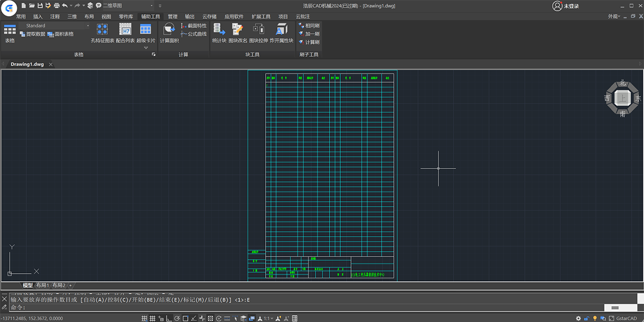This screenshot has width=644, height=322.
Task: Select the 炸开属性块 explode attribute block tool
Action: 281,30
